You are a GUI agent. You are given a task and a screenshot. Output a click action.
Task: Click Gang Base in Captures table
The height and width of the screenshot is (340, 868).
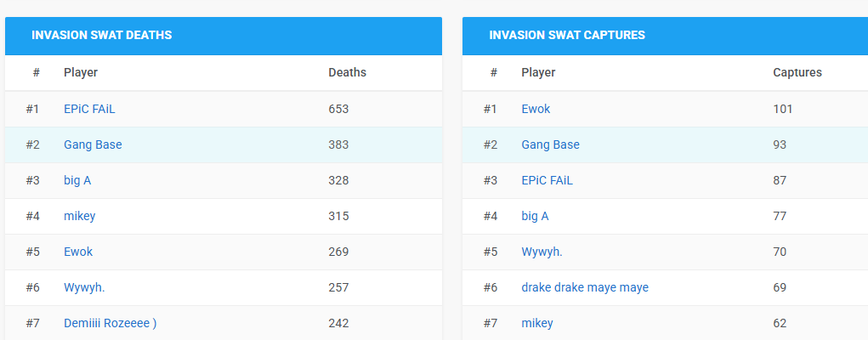tap(550, 144)
